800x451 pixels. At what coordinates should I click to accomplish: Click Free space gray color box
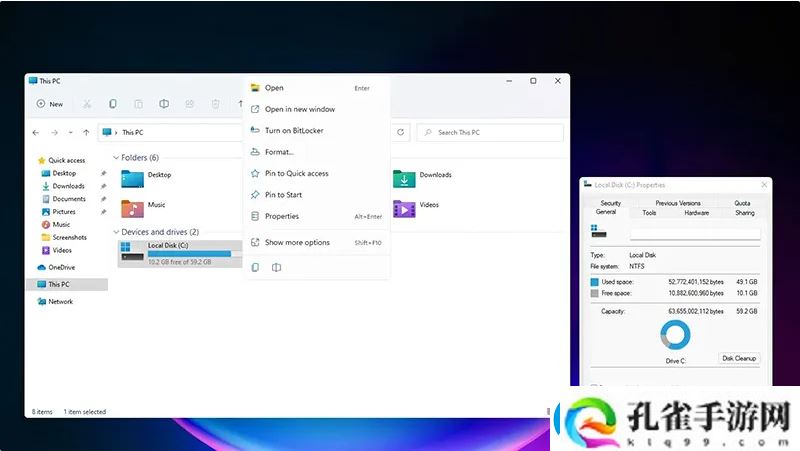[x=594, y=293]
